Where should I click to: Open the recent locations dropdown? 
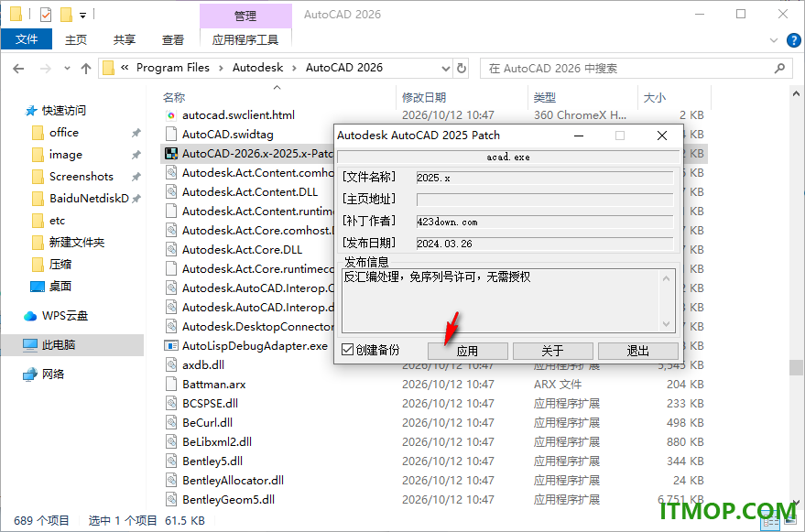67,69
